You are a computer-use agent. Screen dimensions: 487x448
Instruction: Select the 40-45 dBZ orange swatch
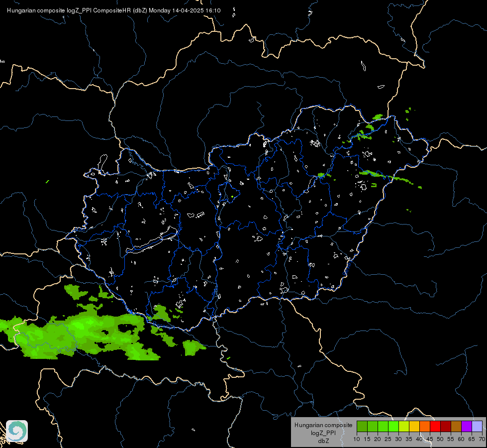pos(425,426)
